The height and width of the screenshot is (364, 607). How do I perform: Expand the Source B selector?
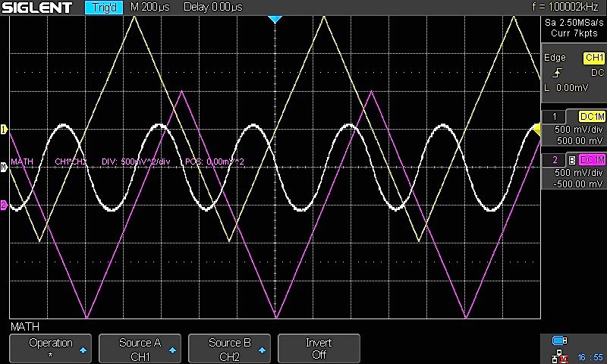coord(230,349)
